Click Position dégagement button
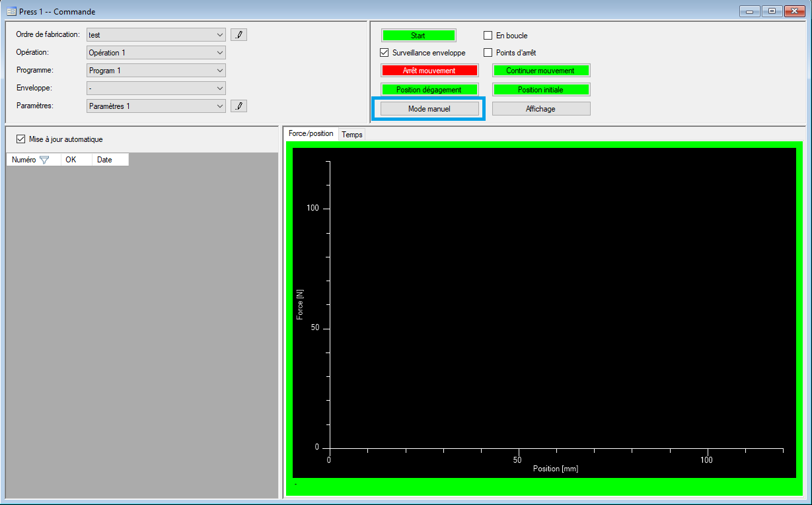The height and width of the screenshot is (505, 812). pyautogui.click(x=429, y=90)
